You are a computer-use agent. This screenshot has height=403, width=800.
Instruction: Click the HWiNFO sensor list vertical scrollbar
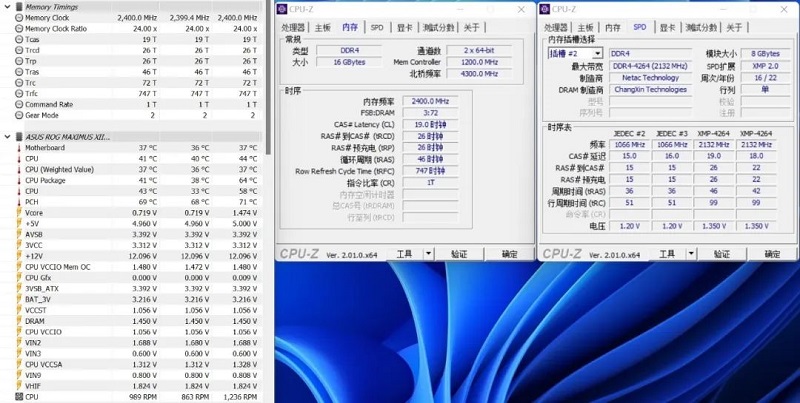(x=268, y=77)
